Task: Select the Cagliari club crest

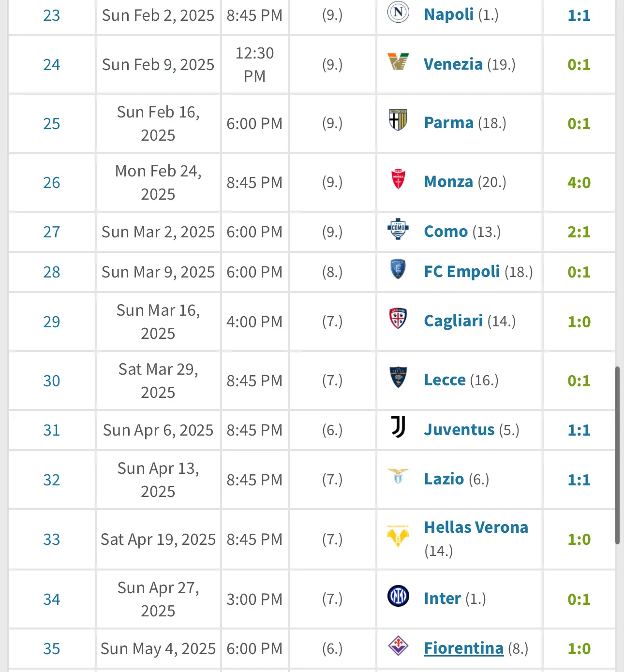Action: 398,318
